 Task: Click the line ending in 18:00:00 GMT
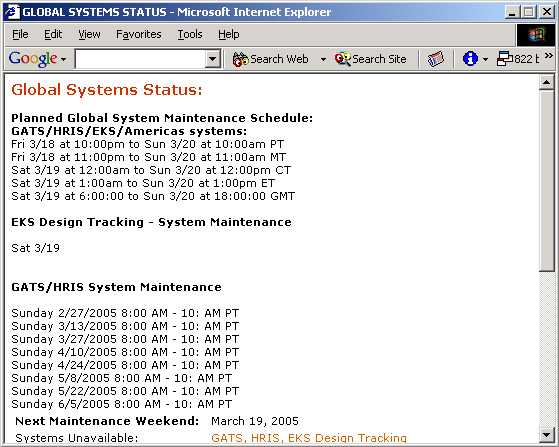tap(153, 196)
